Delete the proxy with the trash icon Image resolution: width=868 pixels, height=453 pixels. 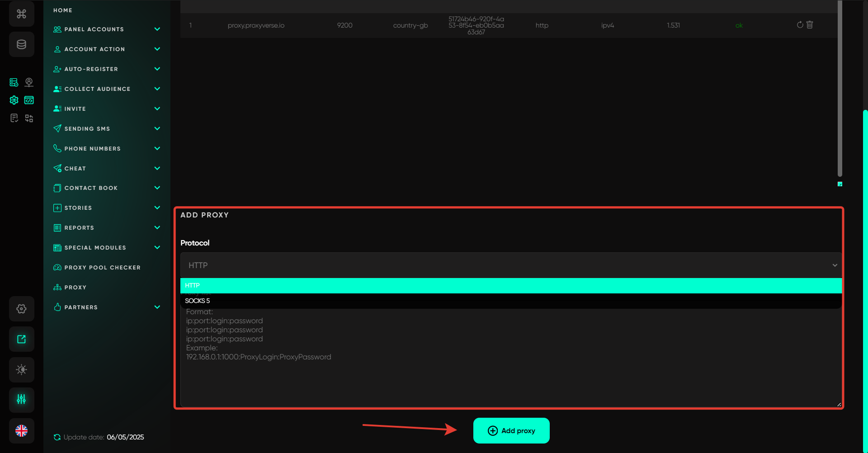(x=810, y=25)
